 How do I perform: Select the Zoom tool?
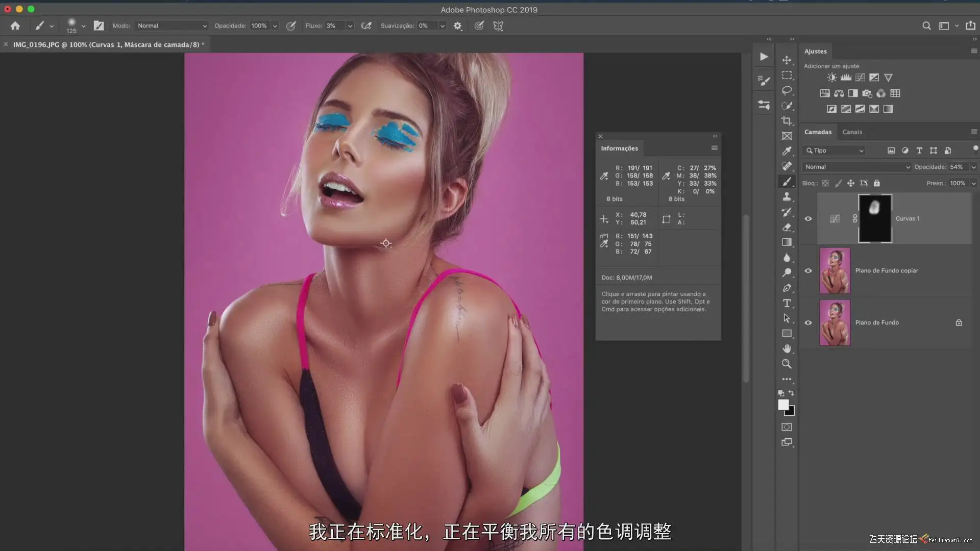(x=787, y=364)
